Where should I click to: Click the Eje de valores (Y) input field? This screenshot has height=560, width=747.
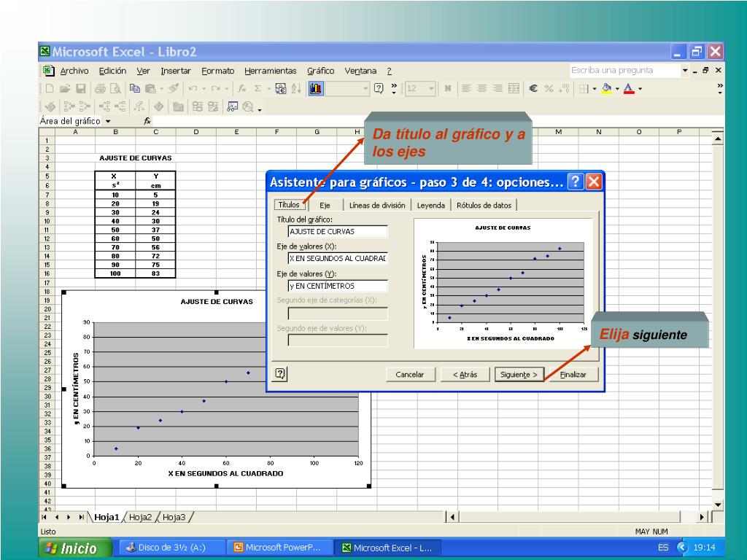(x=338, y=286)
